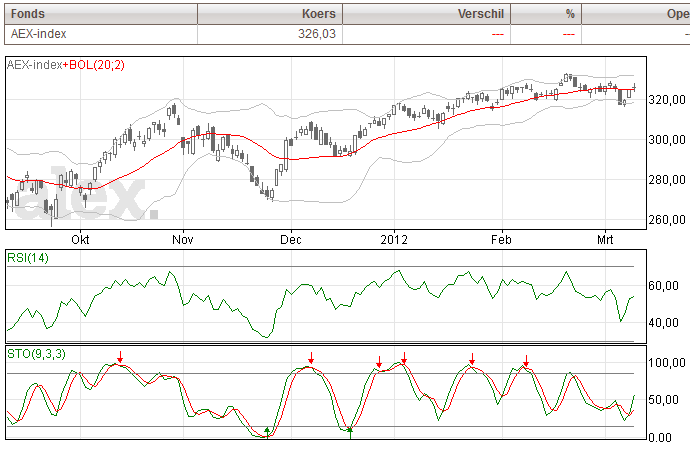Click the AEX-index chart title label
The width and height of the screenshot is (690, 450).
point(34,65)
